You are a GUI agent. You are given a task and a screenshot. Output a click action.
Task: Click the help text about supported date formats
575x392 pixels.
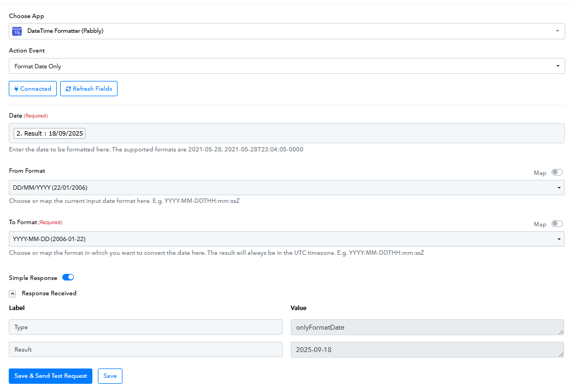pyautogui.click(x=156, y=150)
